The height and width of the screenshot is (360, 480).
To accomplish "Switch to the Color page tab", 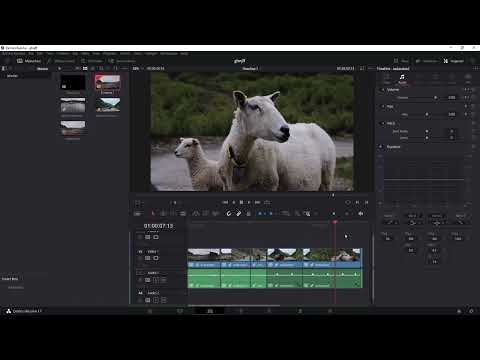I will point(270,311).
